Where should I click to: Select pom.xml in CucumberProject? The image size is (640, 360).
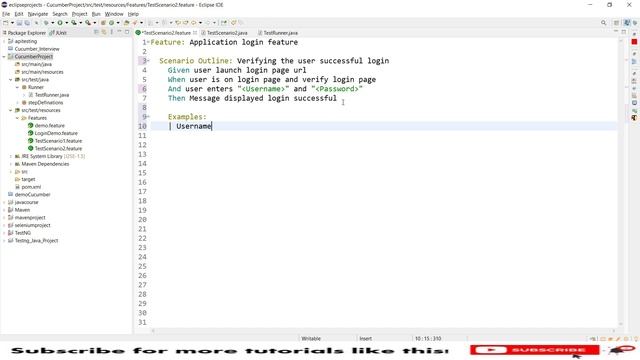point(31,187)
